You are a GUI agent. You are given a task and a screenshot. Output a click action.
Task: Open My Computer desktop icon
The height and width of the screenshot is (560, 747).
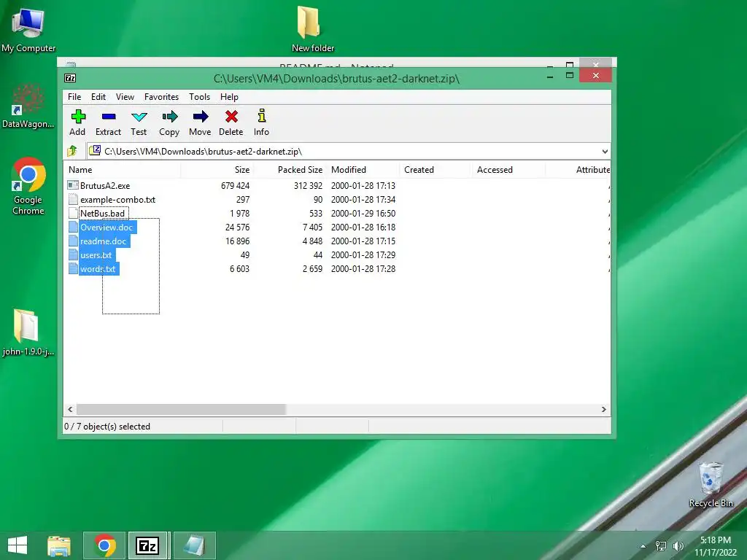coord(28,29)
